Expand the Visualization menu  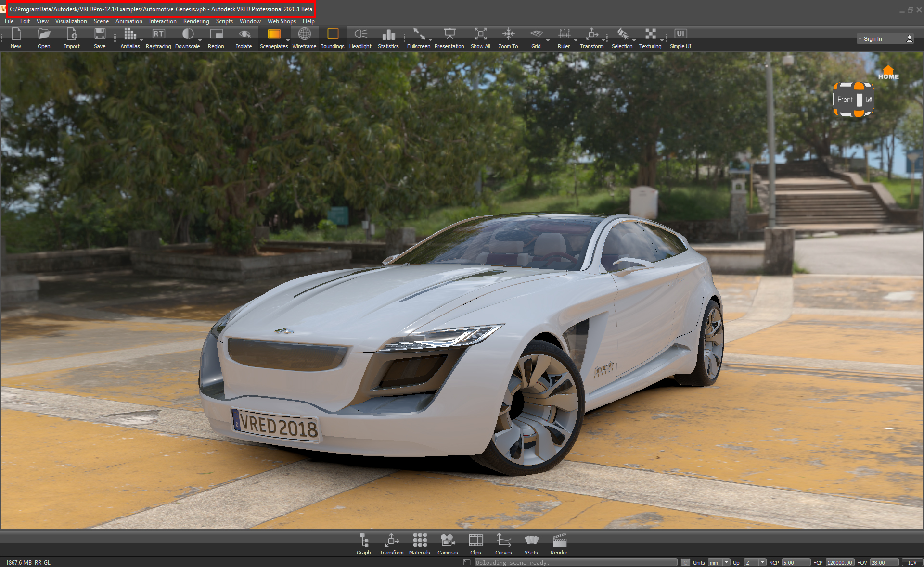tap(71, 21)
